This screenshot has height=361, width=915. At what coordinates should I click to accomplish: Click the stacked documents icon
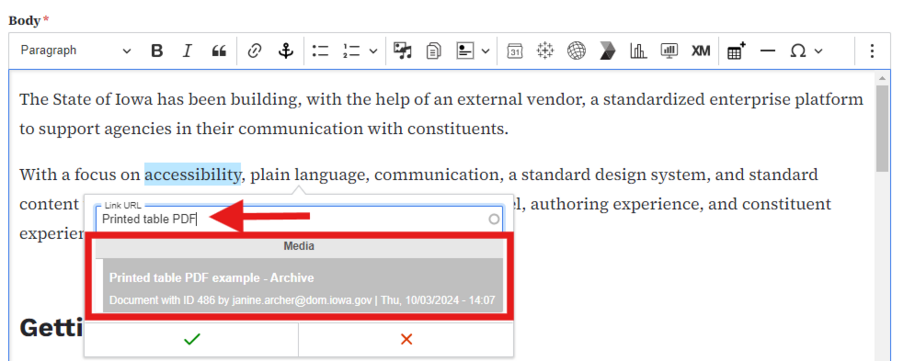click(x=434, y=51)
